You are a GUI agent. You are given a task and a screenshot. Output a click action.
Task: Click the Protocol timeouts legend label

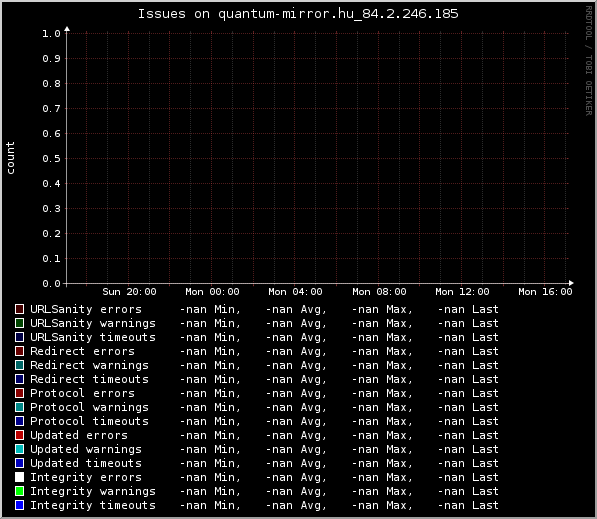[x=89, y=421]
